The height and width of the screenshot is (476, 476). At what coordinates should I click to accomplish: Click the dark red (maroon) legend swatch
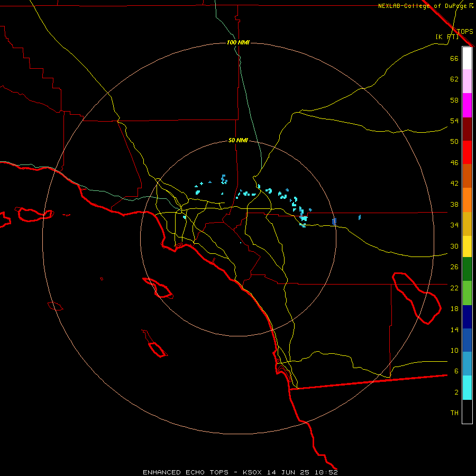(x=467, y=129)
